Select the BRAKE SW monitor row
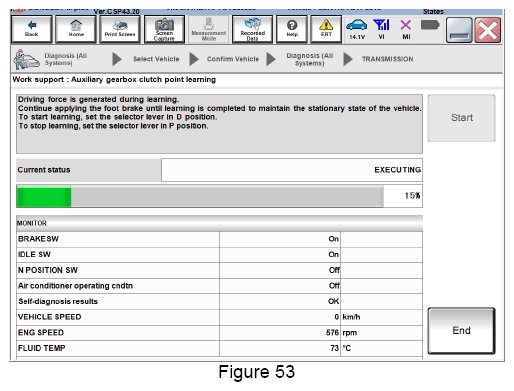The image size is (514, 391). pyautogui.click(x=219, y=239)
